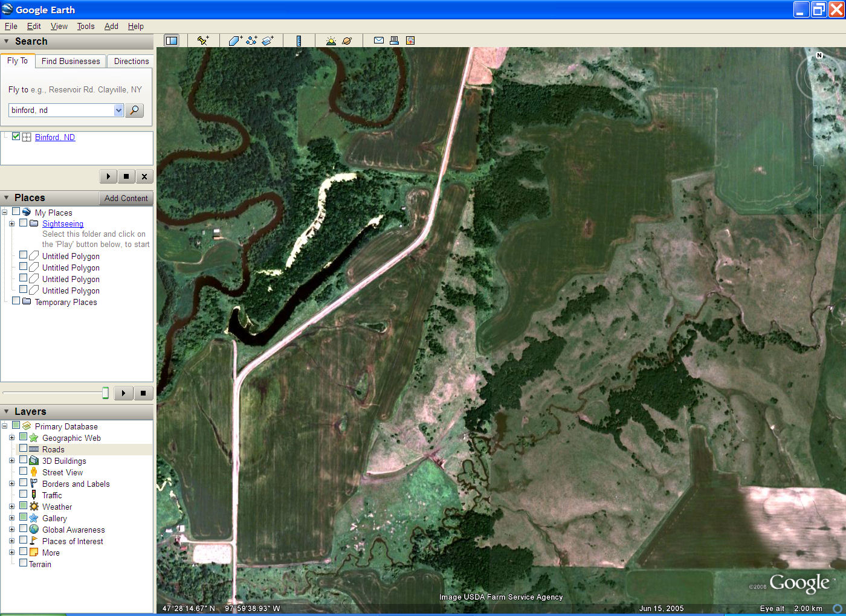Enable the Terrain layer checkbox
Image resolution: width=846 pixels, height=616 pixels.
point(23,563)
